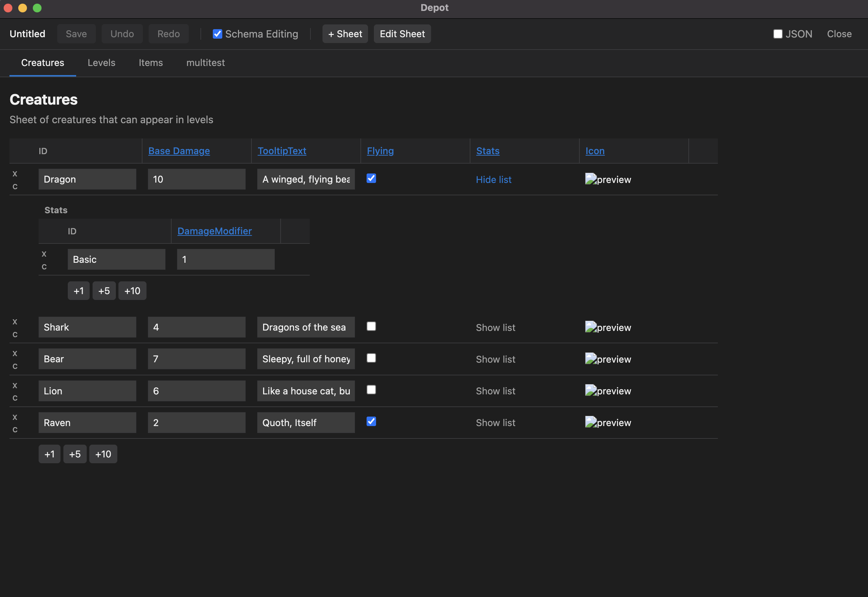Collapse Dragon stats with Hide list

[x=493, y=180]
